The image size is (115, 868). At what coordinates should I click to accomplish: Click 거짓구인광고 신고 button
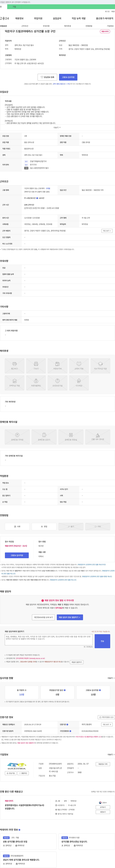click(106, 717)
